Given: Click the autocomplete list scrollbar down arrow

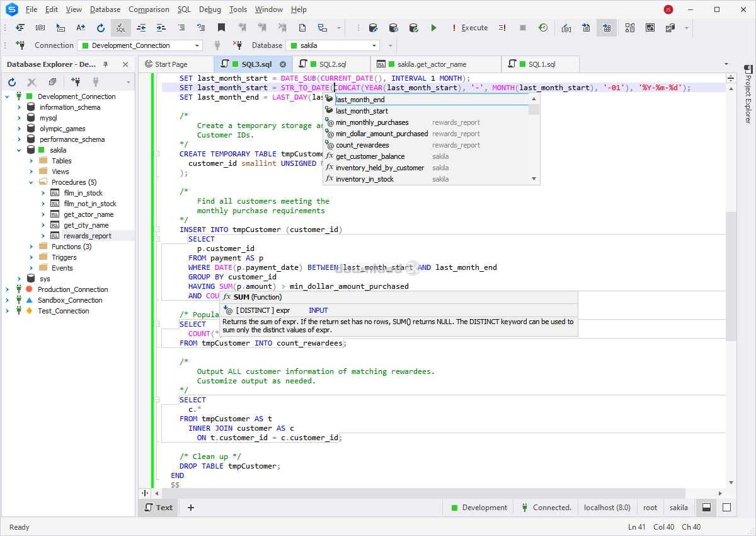Looking at the screenshot, I should pos(534,179).
